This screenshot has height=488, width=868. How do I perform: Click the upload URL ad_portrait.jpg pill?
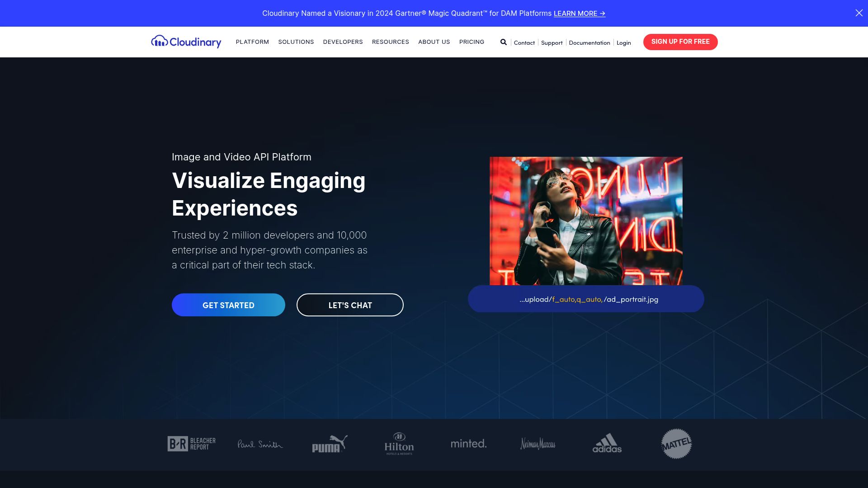click(586, 299)
